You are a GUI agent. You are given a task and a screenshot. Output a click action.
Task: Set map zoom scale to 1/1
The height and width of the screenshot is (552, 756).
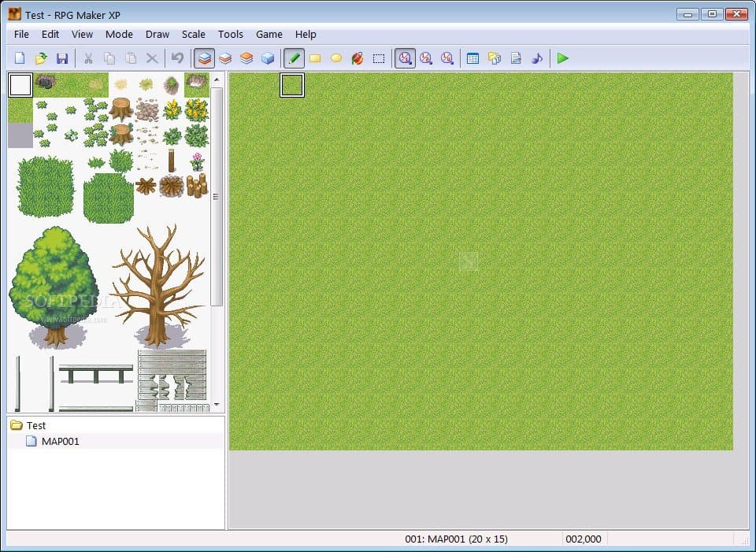pyautogui.click(x=405, y=58)
